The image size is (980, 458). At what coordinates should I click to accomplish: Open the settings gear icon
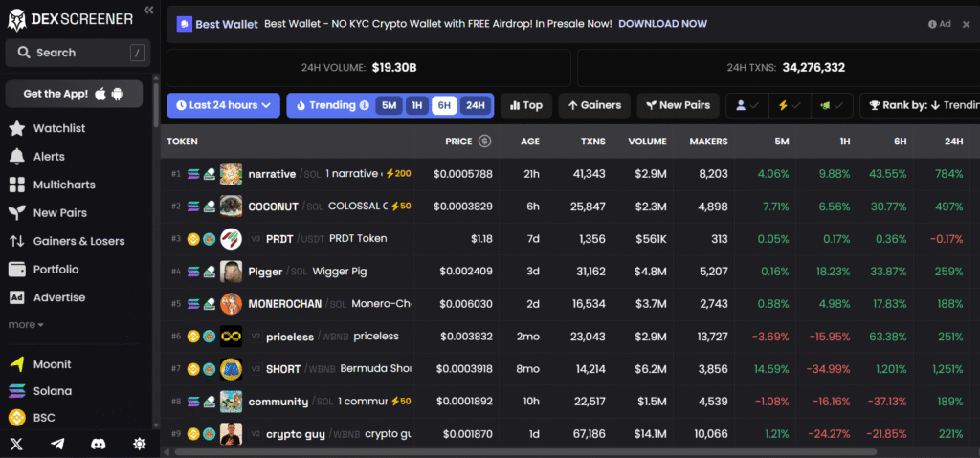pyautogui.click(x=140, y=445)
